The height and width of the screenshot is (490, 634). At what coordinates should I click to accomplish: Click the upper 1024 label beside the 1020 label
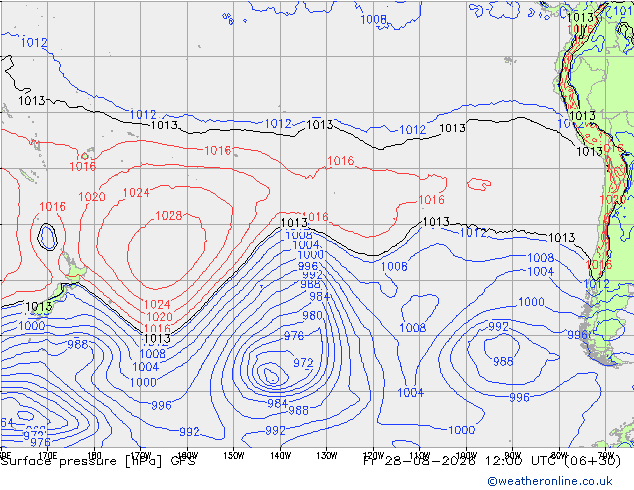click(136, 193)
